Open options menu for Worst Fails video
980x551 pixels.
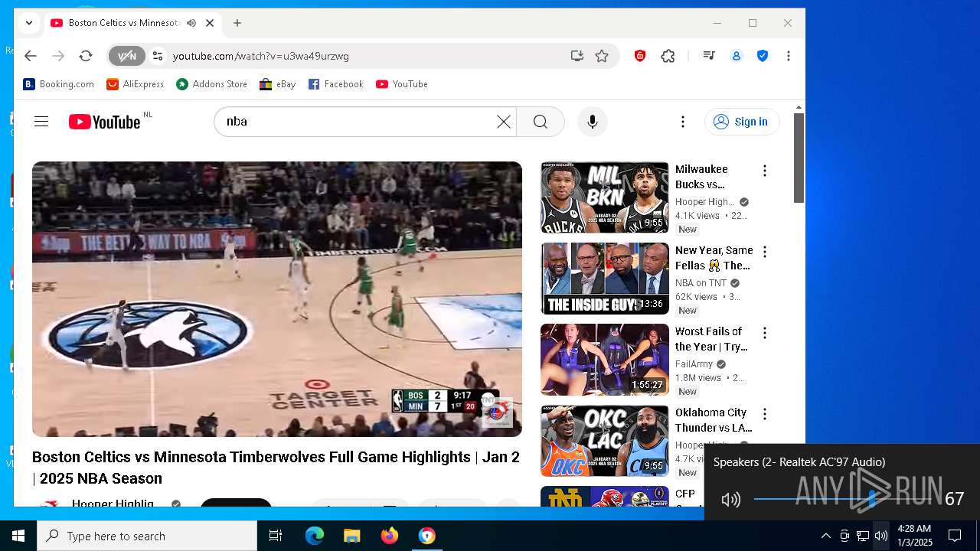[764, 333]
